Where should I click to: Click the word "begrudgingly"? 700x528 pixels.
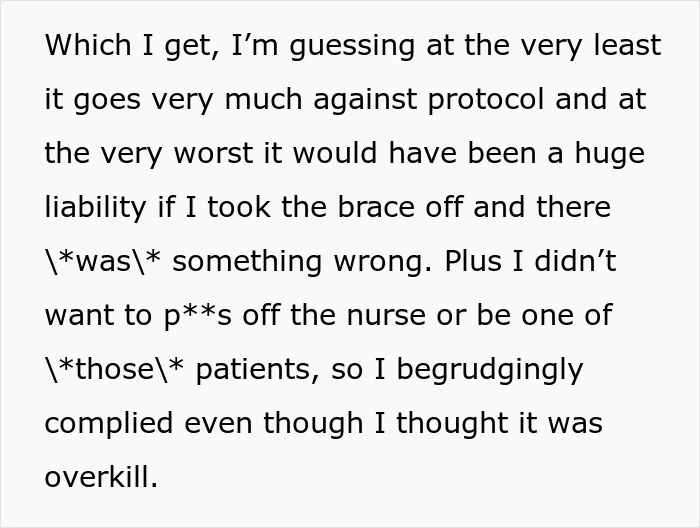click(490, 372)
